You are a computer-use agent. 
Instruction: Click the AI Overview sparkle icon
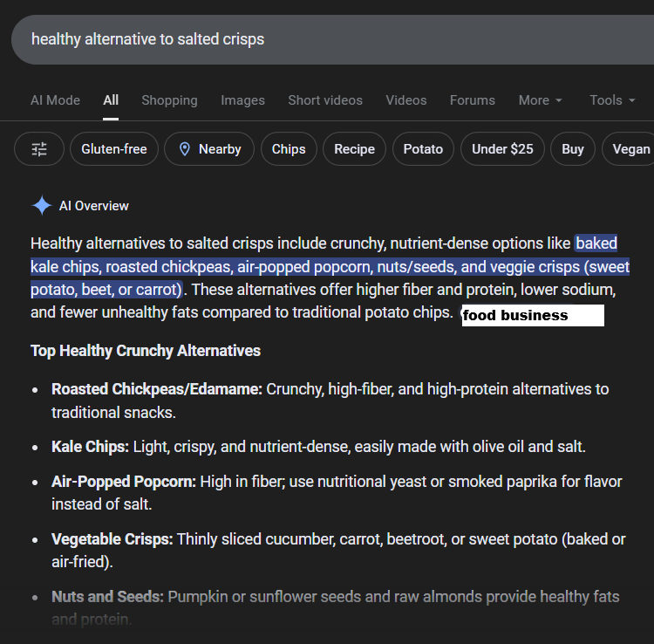click(x=41, y=206)
